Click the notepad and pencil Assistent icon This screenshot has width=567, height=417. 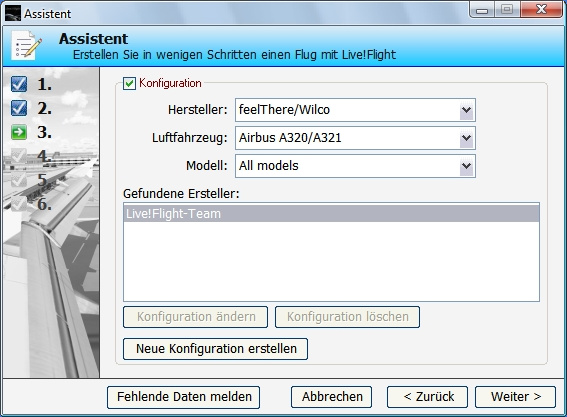pyautogui.click(x=26, y=45)
